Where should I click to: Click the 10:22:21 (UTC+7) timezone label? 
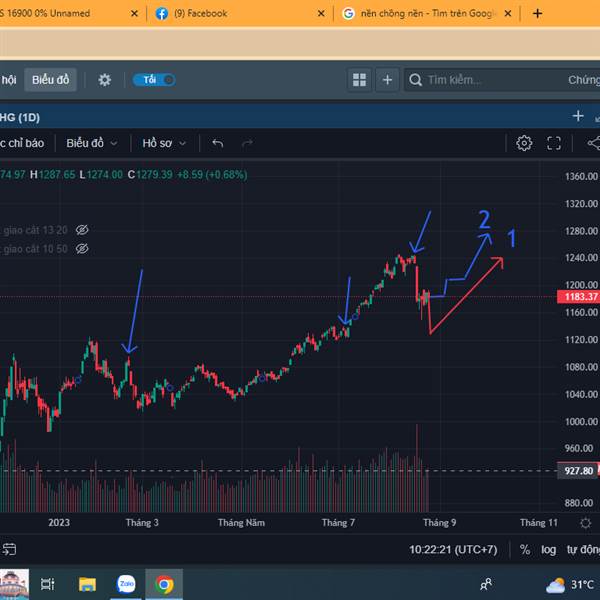[x=453, y=550]
